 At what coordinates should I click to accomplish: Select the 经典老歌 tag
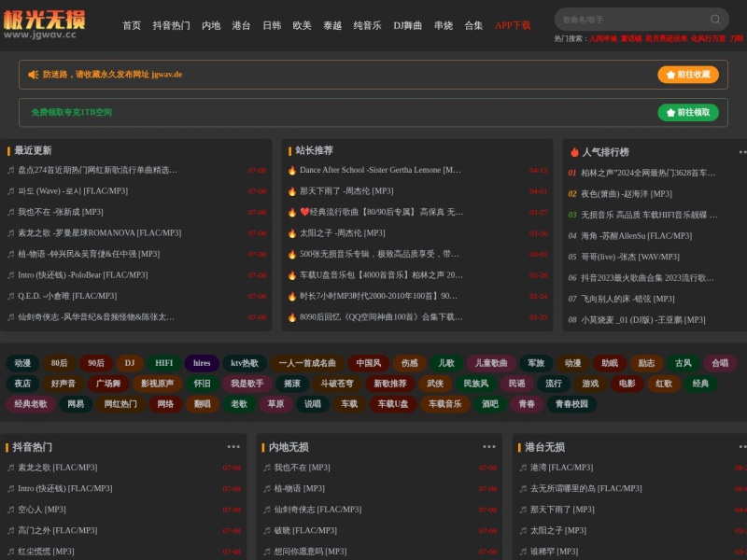click(x=31, y=404)
